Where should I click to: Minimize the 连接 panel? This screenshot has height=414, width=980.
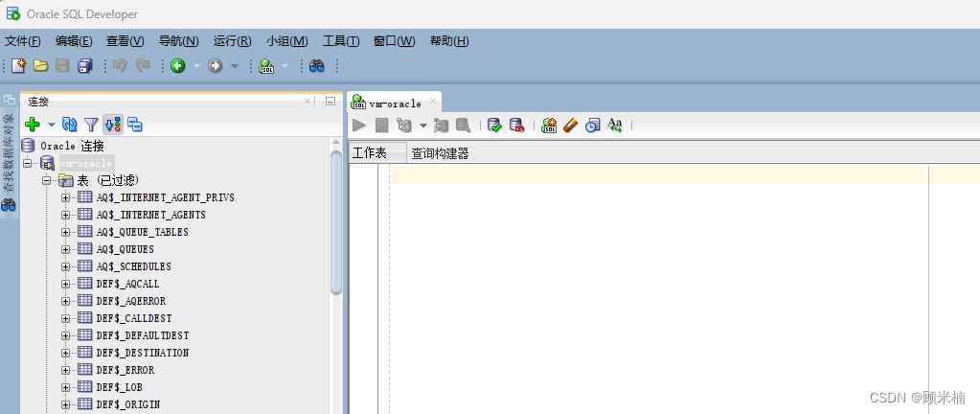(330, 102)
